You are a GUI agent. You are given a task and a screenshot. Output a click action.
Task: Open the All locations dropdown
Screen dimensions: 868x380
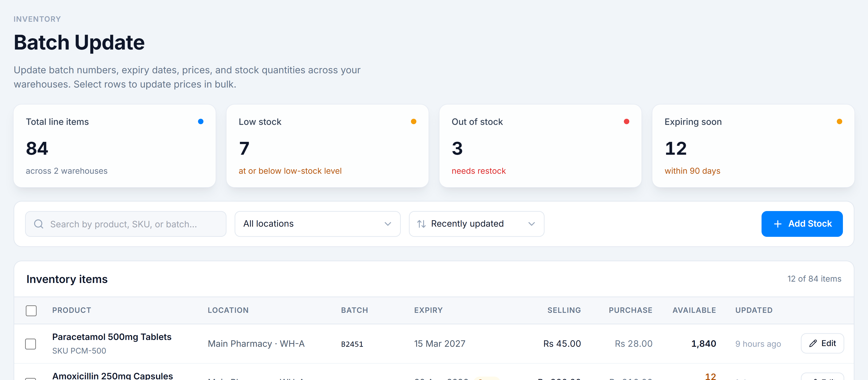click(x=317, y=224)
